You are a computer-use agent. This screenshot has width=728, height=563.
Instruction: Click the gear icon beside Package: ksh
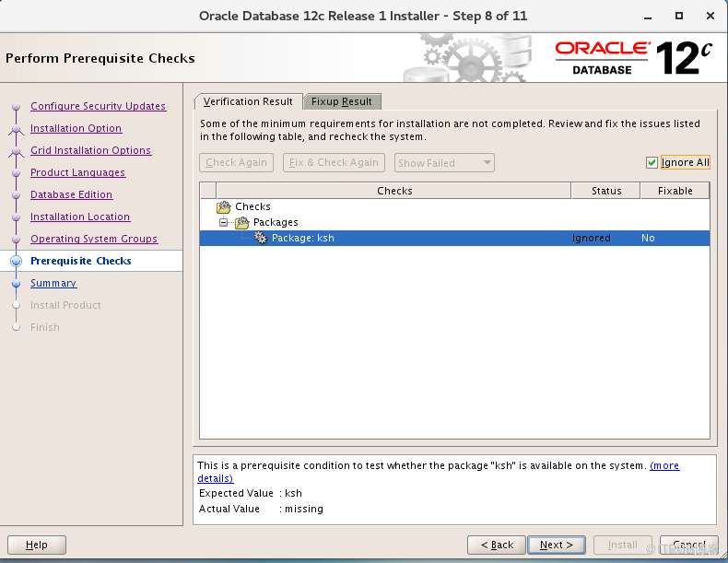point(261,238)
